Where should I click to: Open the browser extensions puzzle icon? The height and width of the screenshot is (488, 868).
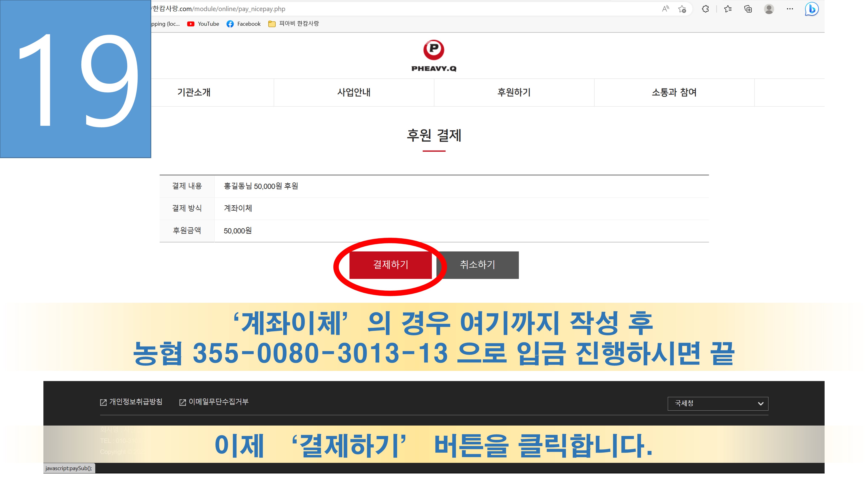[x=705, y=9]
